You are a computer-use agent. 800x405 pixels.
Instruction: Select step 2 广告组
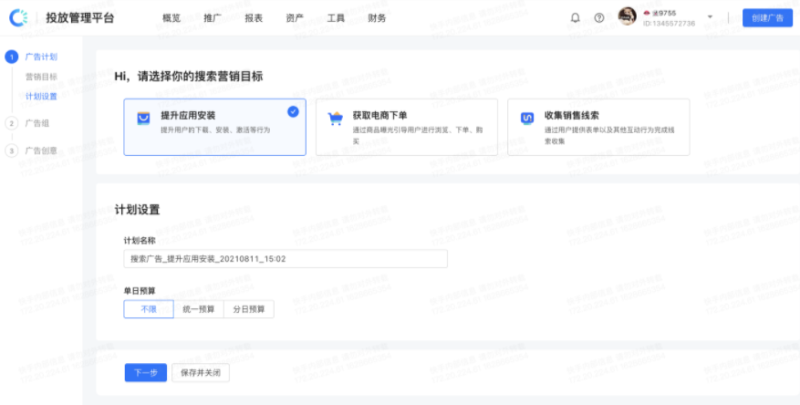tap(37, 123)
